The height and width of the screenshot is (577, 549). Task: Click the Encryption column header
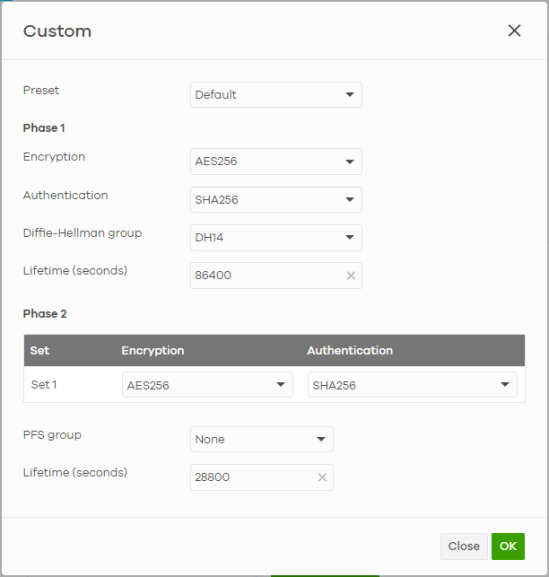click(153, 350)
